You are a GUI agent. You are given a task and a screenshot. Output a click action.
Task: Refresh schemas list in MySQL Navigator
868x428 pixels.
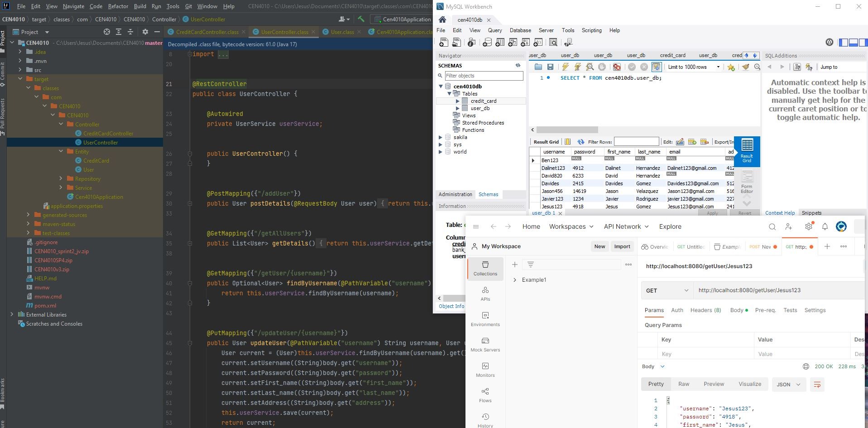coord(518,66)
